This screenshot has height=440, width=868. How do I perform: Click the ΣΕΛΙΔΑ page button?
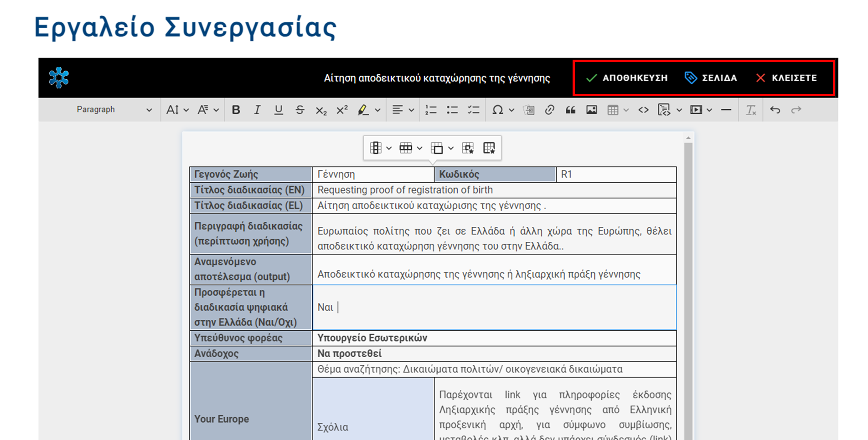tap(710, 78)
